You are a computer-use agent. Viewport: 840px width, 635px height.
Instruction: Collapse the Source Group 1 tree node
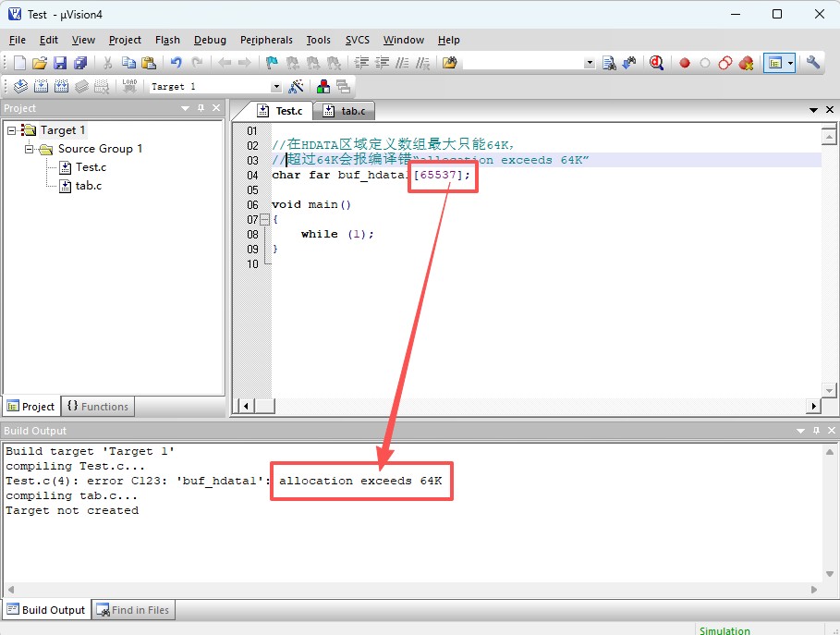tap(30, 149)
